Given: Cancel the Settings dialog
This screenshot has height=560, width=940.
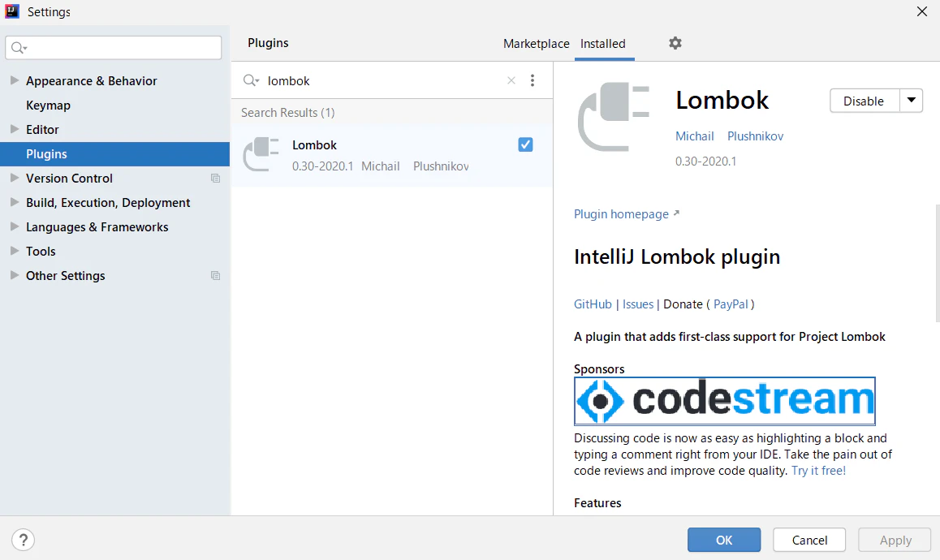Looking at the screenshot, I should pos(809,540).
